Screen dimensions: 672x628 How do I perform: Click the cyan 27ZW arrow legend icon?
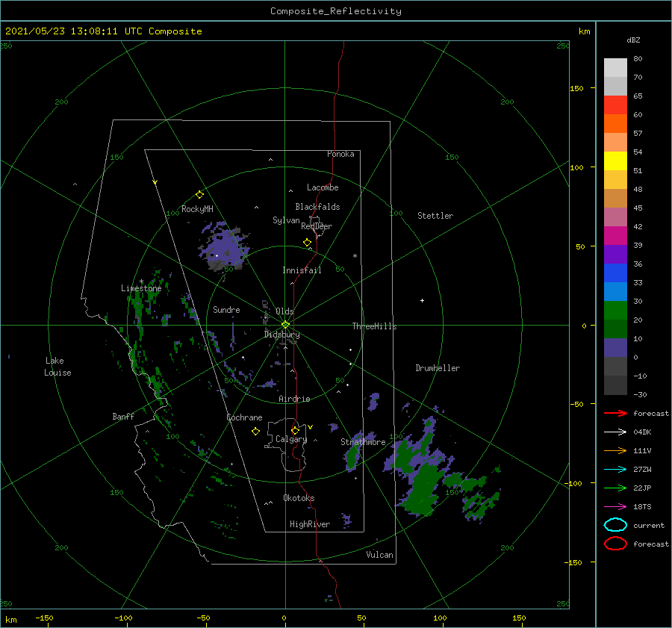point(615,470)
